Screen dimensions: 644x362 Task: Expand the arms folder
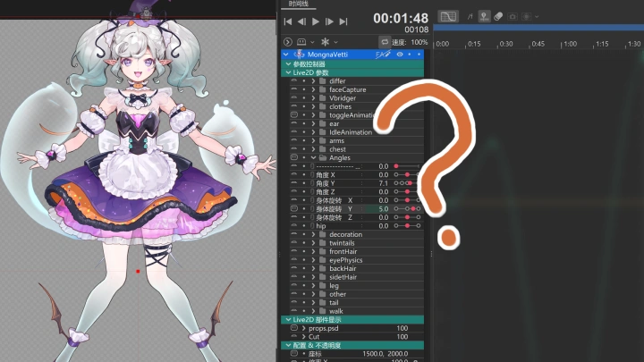(x=313, y=141)
